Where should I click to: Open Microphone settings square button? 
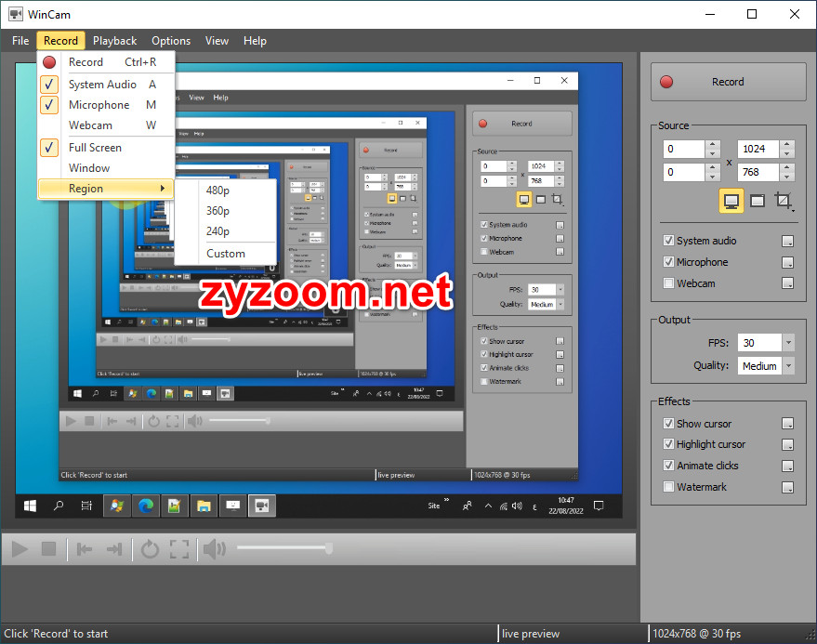click(788, 262)
